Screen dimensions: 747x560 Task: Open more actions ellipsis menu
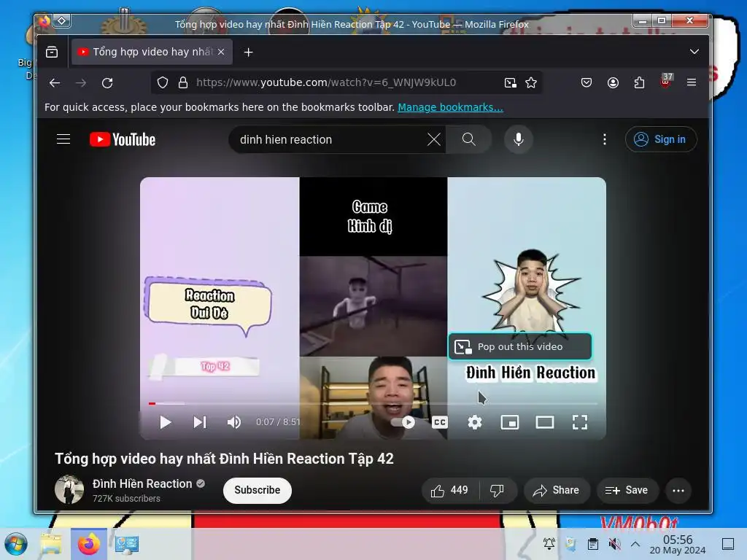[x=678, y=491]
